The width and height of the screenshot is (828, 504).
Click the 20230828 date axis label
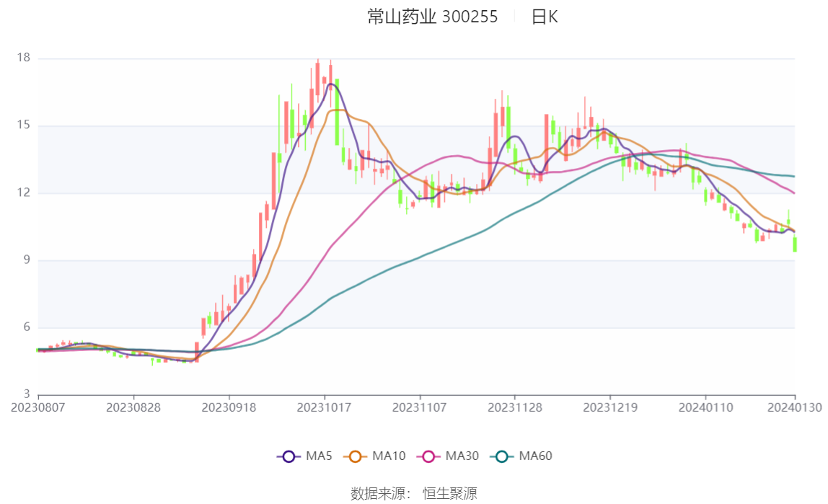pos(133,407)
